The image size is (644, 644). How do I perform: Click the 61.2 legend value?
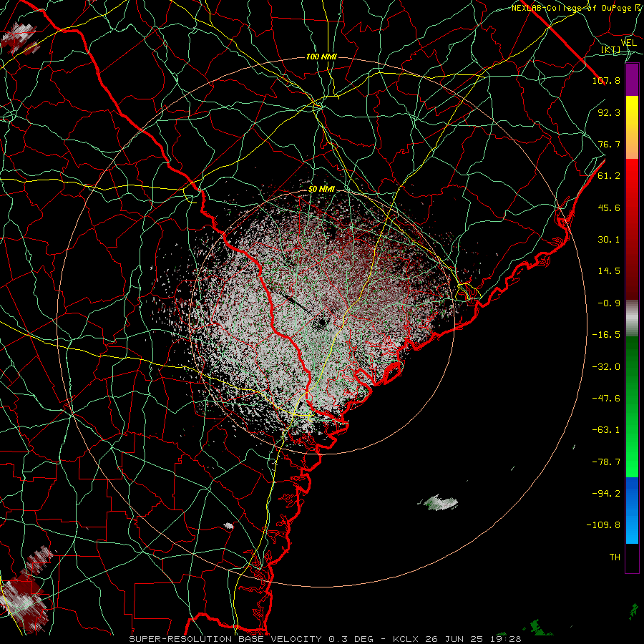coord(609,176)
